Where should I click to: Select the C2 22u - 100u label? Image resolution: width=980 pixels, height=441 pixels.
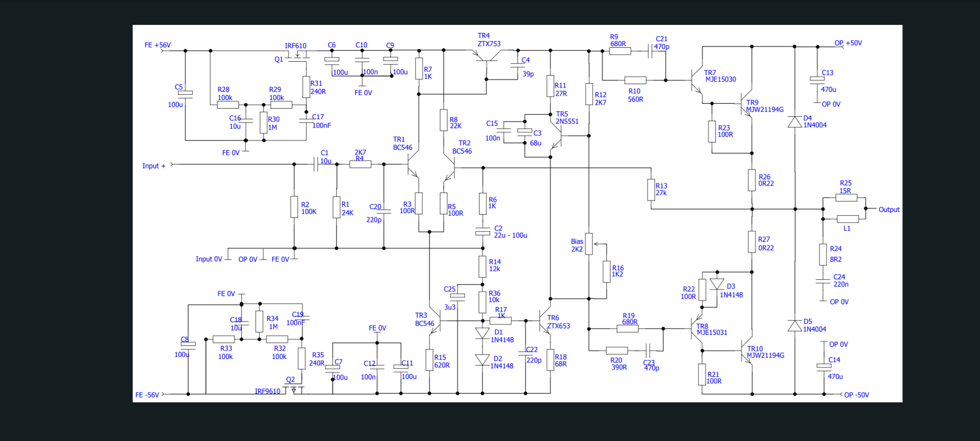tap(511, 232)
